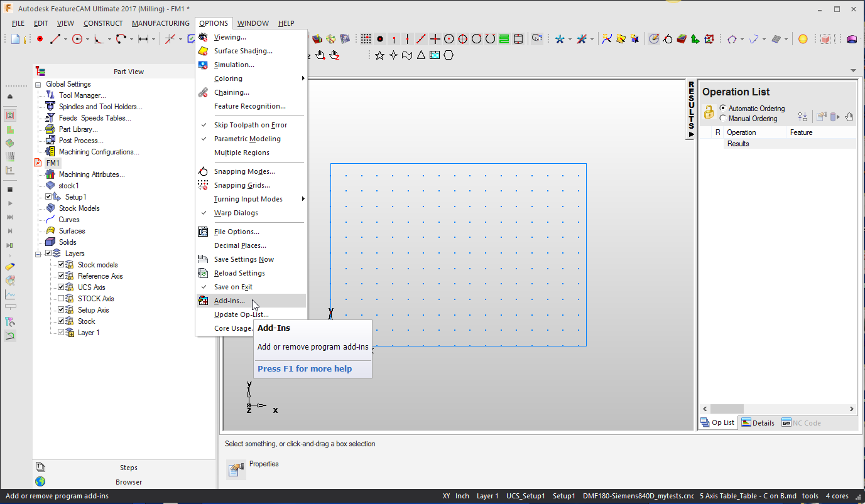
Task: Collapse the Layers tree node
Action: coord(40,253)
